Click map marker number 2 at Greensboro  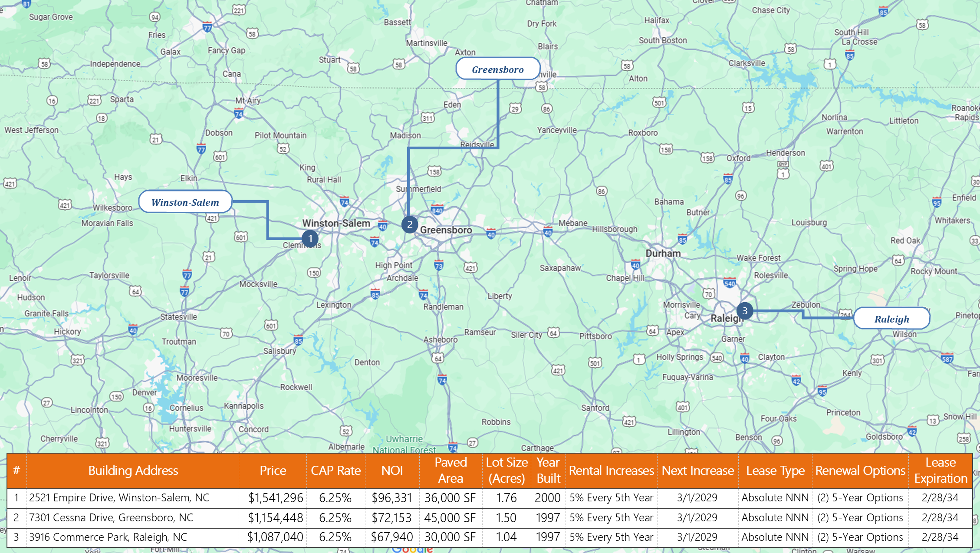[409, 224]
